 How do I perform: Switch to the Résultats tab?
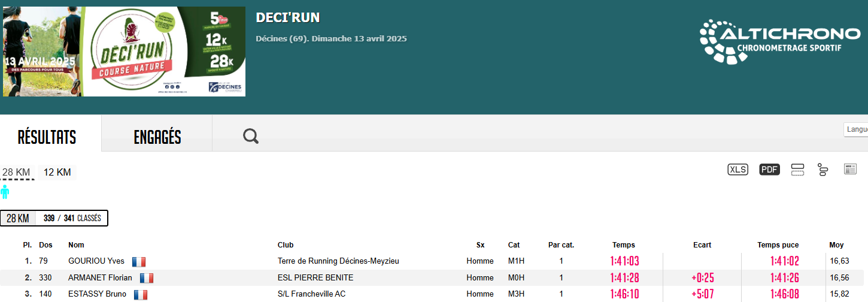47,137
